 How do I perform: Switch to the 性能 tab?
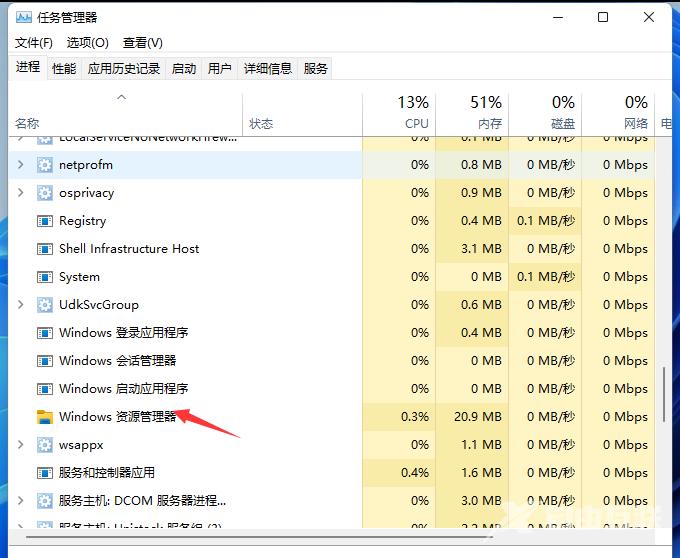click(x=64, y=69)
